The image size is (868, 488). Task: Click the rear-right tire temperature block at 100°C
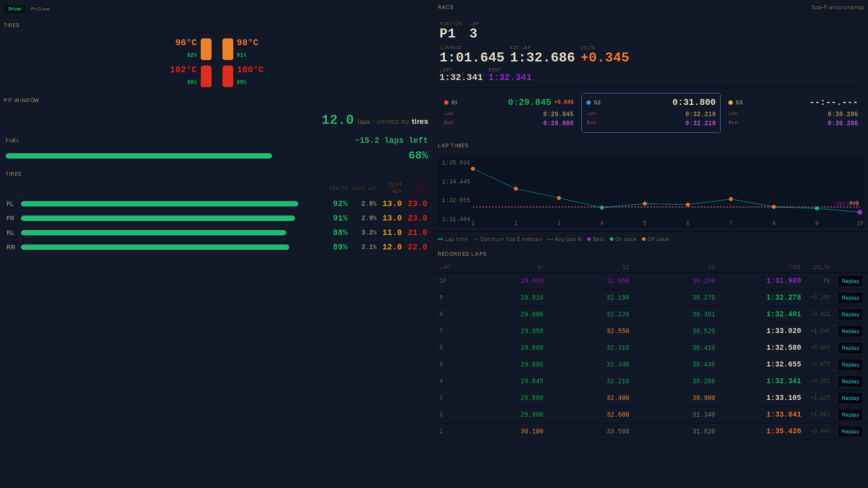click(x=228, y=76)
